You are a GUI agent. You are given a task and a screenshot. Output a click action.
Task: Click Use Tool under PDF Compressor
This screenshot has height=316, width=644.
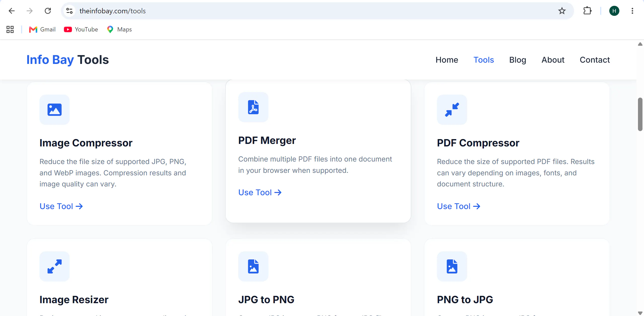[x=459, y=206]
